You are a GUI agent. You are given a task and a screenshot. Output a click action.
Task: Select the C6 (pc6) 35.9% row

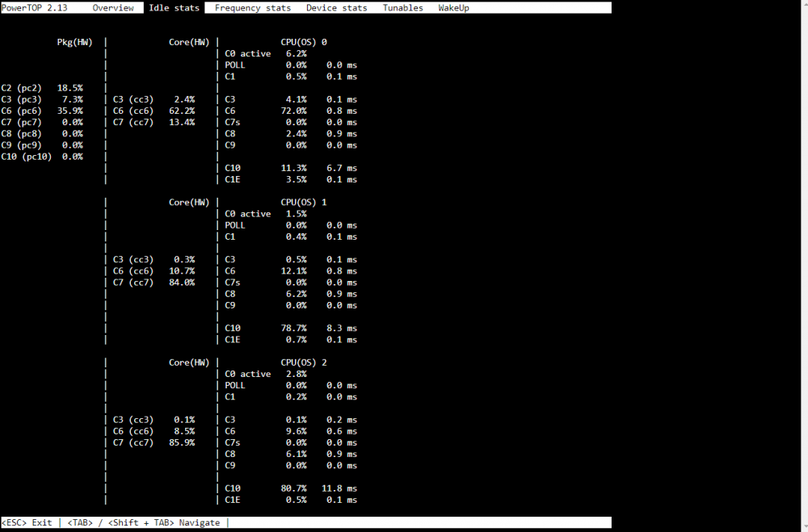[42, 111]
